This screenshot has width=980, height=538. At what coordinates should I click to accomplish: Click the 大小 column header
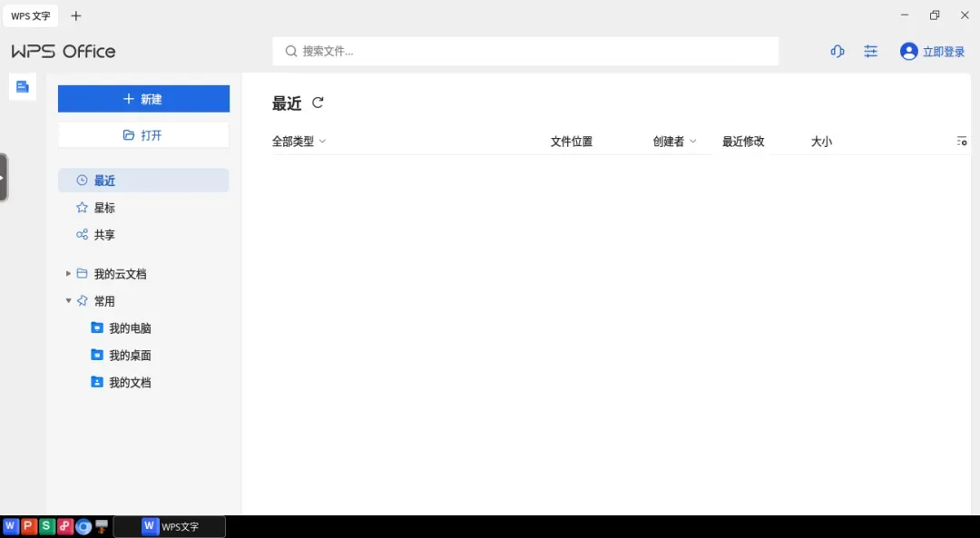[x=821, y=142]
